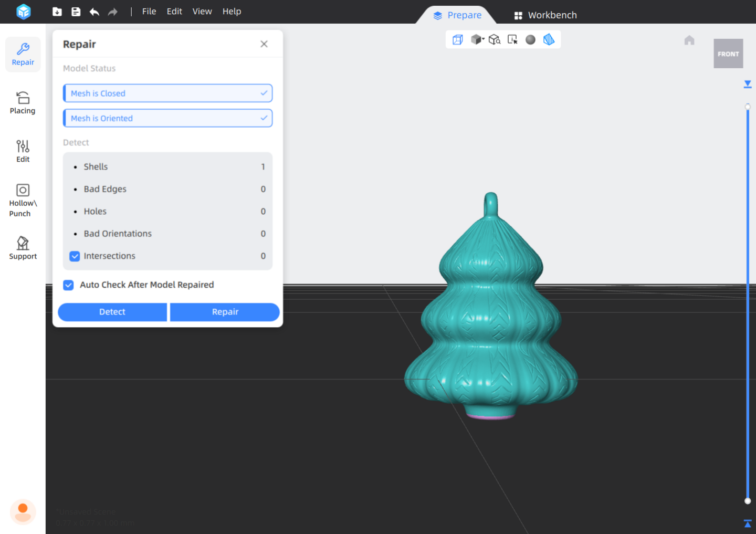The image size is (756, 534).
Task: Click the save icon in top bar
Action: coord(76,12)
